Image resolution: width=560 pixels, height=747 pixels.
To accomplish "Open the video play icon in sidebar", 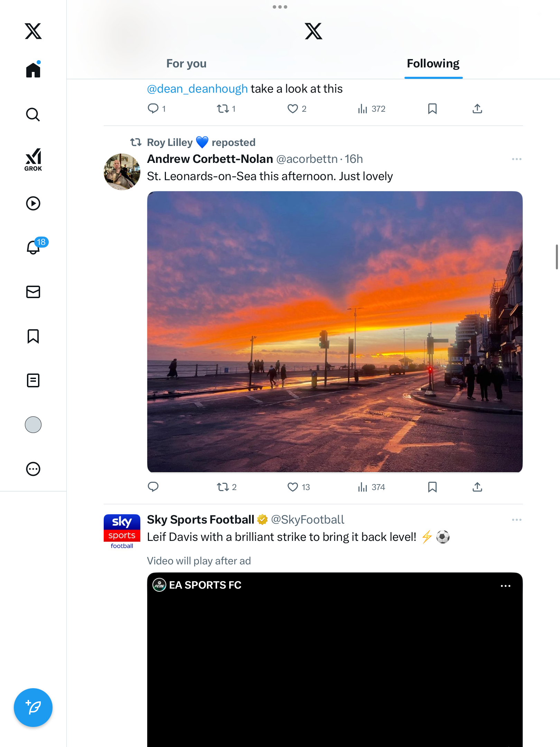I will [33, 203].
